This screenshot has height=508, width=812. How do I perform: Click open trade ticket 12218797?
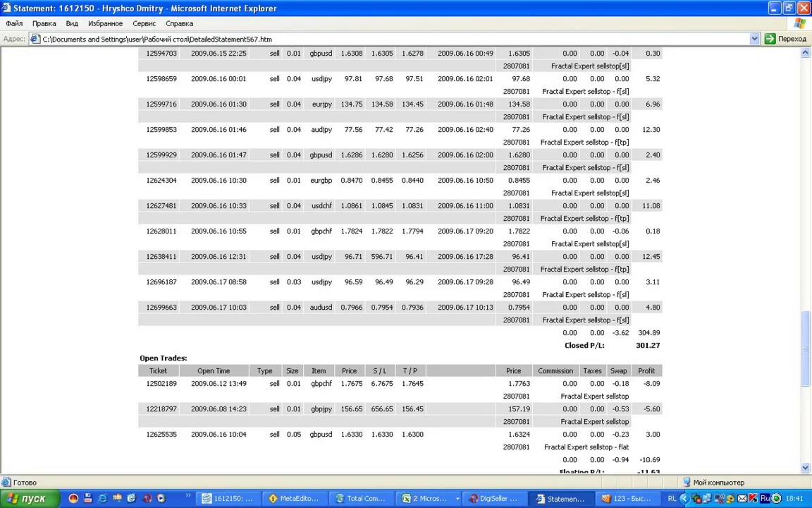161,409
